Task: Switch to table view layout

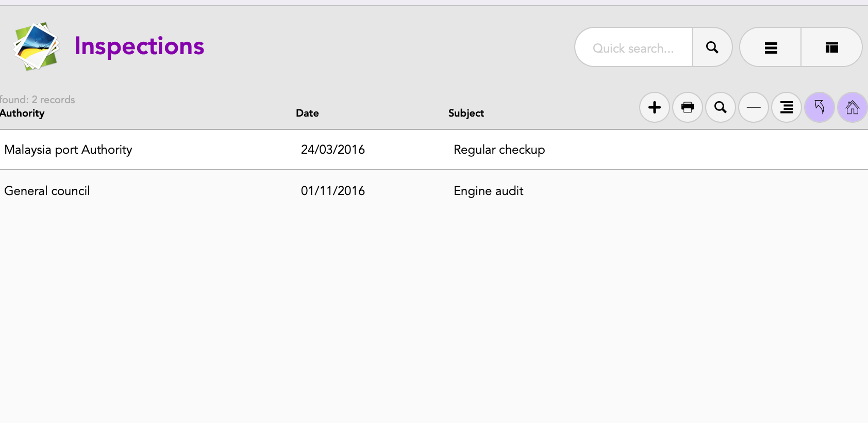Action: 831,47
